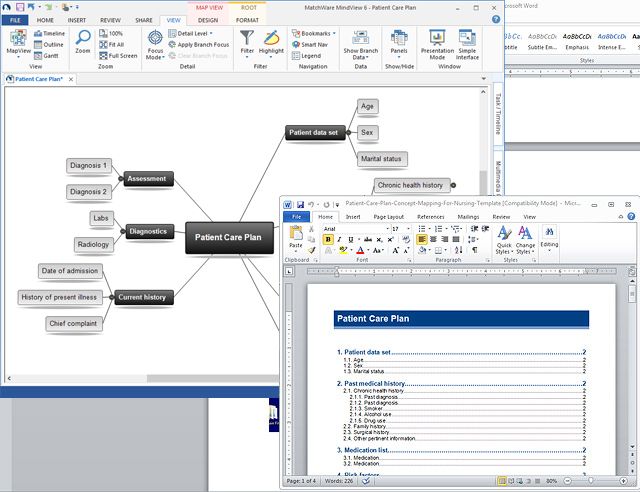Click the Strikethrough icon in Word
Screen dimensions: 640x492
pyautogui.click(x=368, y=240)
